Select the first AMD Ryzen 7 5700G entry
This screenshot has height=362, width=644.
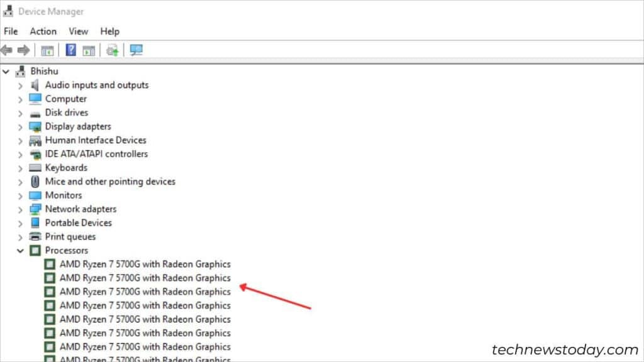(145, 264)
